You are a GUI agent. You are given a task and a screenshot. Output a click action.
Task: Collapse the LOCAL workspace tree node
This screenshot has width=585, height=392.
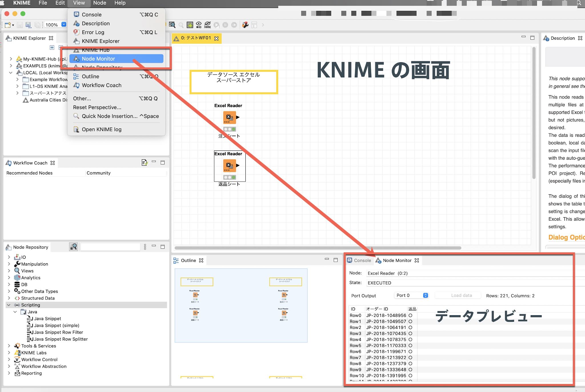click(11, 73)
